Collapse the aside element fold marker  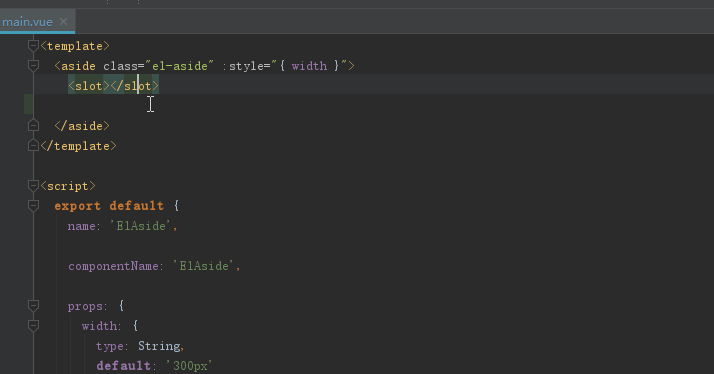[33, 66]
